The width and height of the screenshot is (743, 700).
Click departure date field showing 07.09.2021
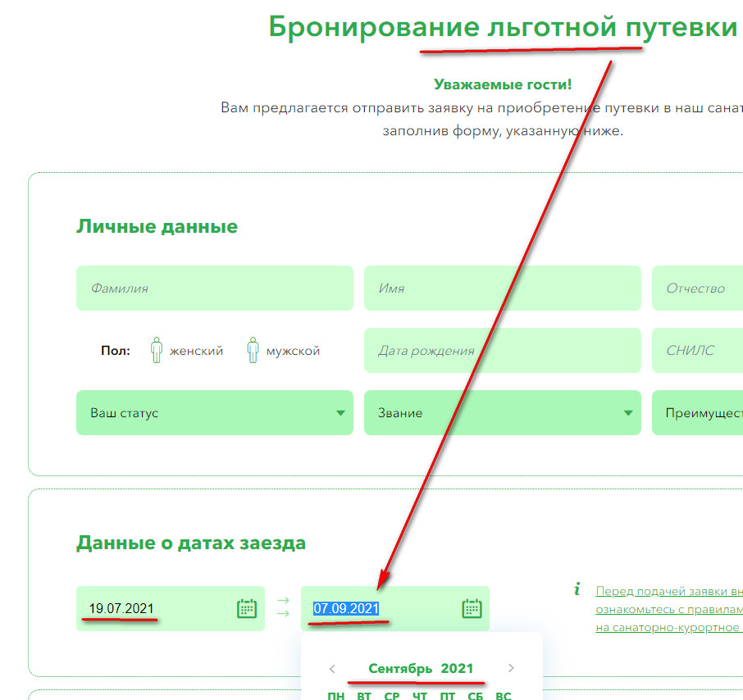[x=377, y=608]
